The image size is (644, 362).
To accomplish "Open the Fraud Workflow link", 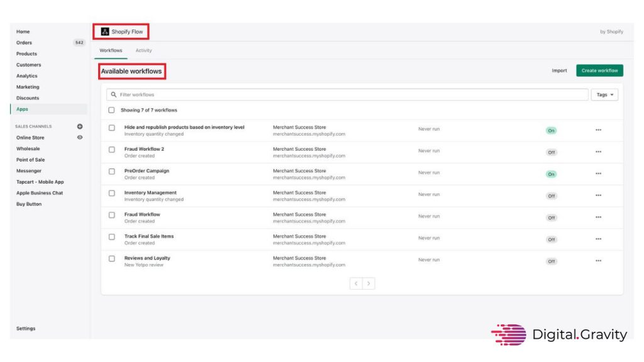I will tap(142, 214).
